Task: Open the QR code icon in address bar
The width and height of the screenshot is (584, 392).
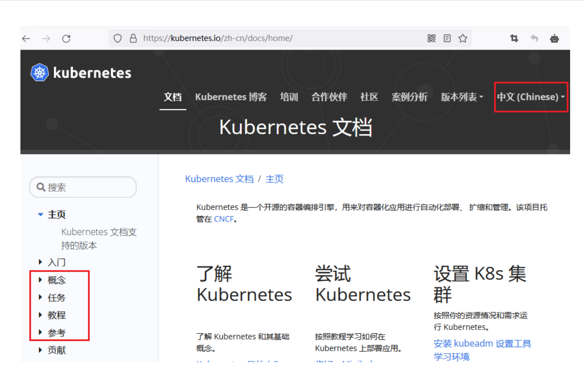Action: [432, 38]
